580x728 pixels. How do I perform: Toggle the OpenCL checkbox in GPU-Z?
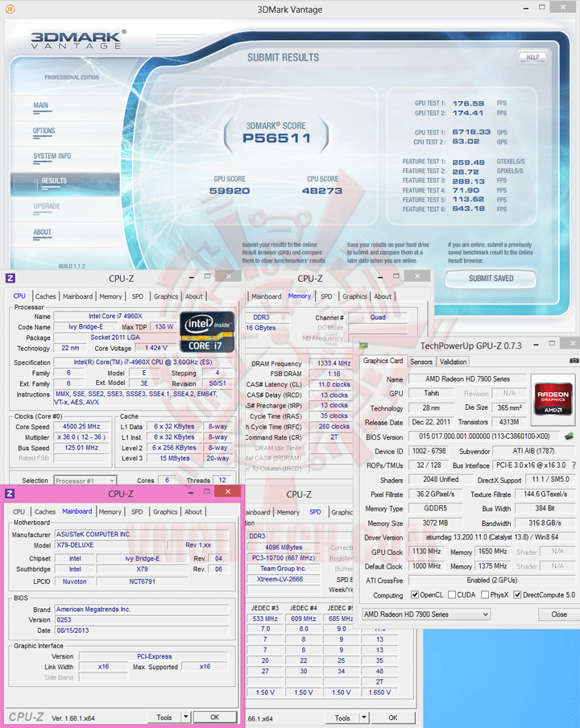tap(415, 595)
